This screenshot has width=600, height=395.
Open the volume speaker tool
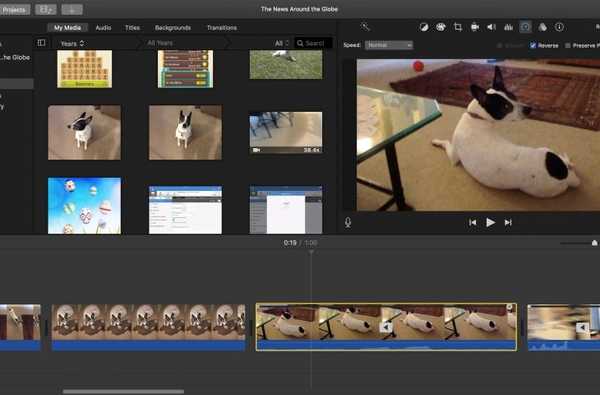pos(491,27)
